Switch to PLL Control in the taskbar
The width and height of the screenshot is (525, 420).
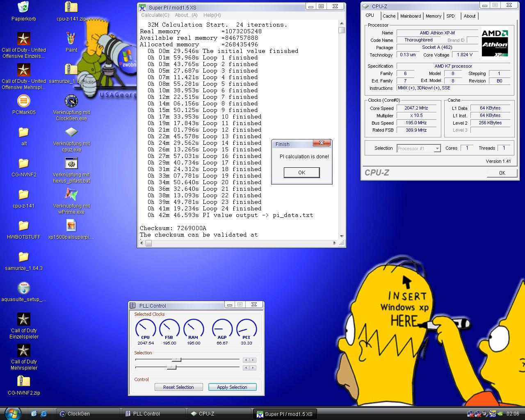153,413
